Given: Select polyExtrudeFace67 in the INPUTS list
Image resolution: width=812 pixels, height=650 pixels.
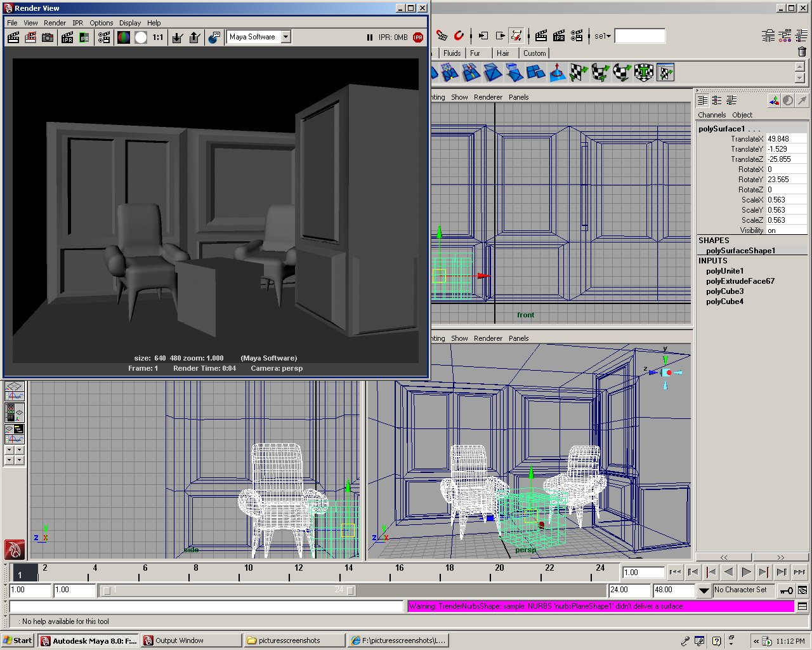Looking at the screenshot, I should point(740,281).
